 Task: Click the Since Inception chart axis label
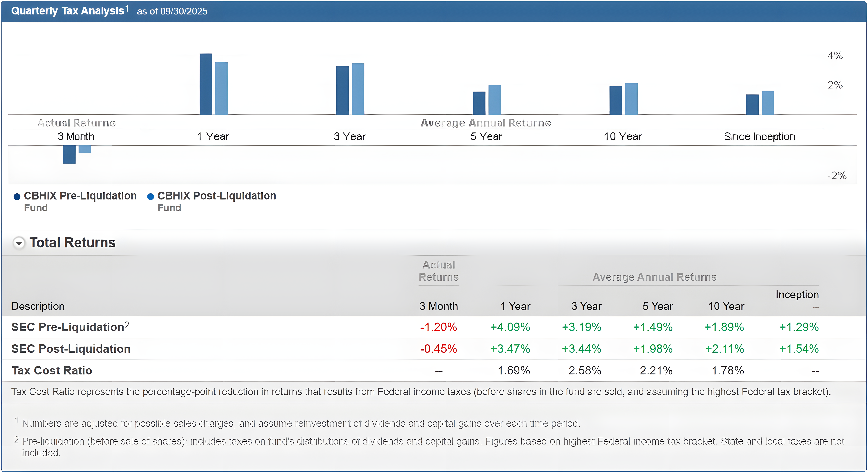[759, 137]
